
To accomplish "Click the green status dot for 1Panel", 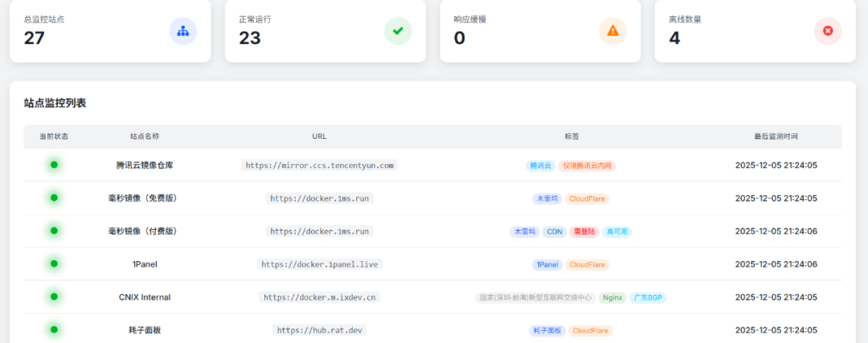I will 54,264.
